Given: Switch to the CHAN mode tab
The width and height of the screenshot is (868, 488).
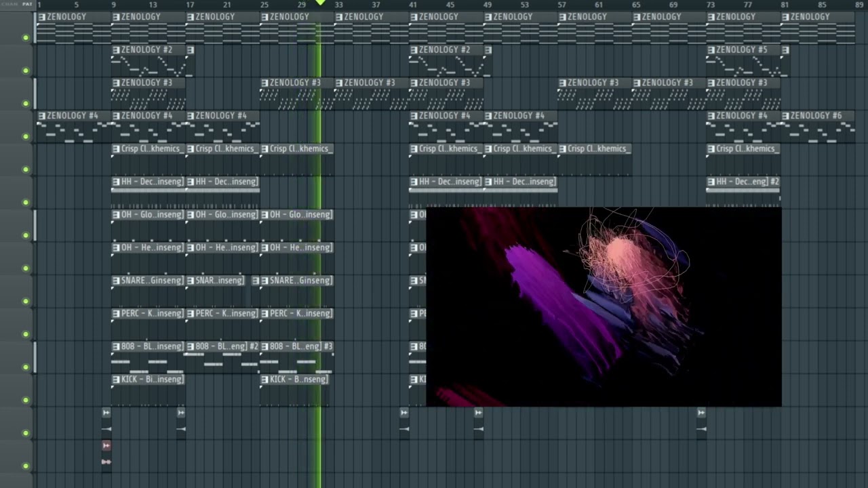Looking at the screenshot, I should coord(10,4).
